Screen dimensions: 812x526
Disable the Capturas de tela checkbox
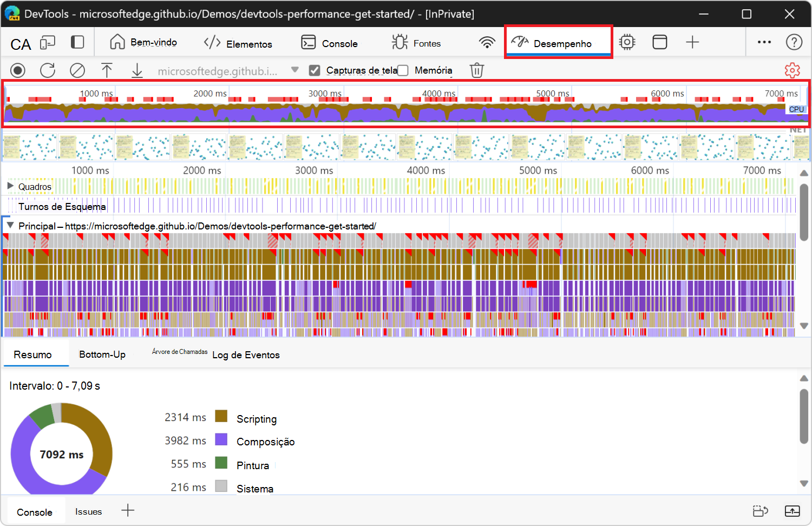315,70
